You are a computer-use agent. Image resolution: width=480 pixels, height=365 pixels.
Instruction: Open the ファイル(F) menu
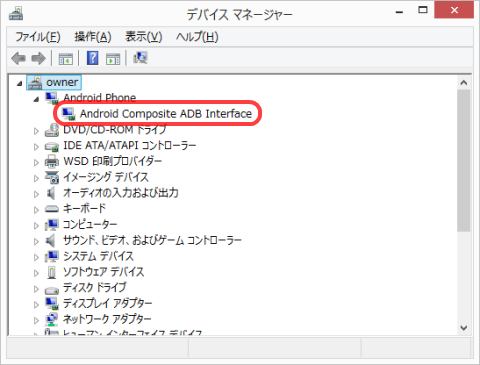pyautogui.click(x=38, y=37)
